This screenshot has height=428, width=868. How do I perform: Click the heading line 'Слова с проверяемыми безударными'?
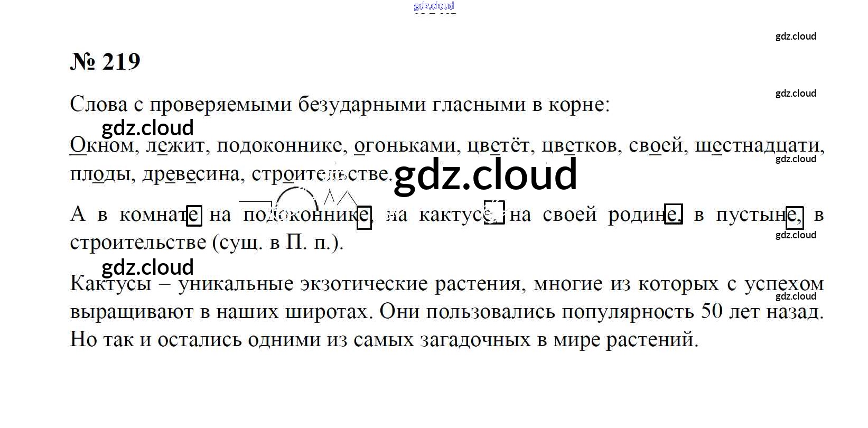(339, 104)
